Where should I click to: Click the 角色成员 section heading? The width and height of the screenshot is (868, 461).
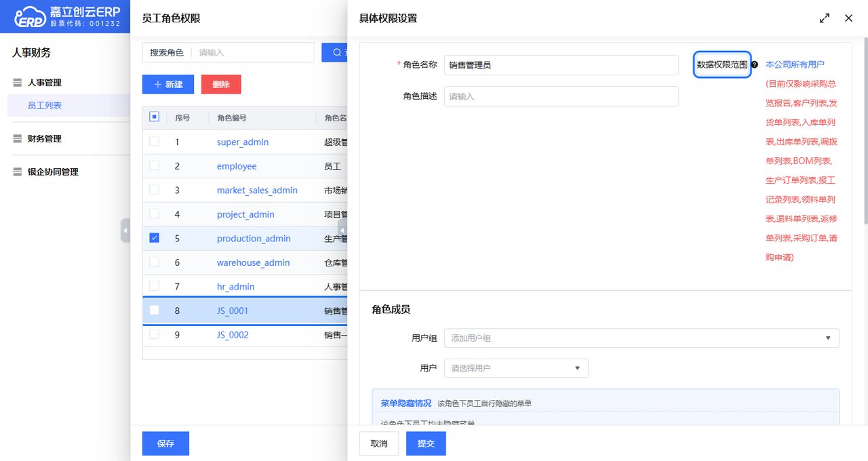point(391,309)
